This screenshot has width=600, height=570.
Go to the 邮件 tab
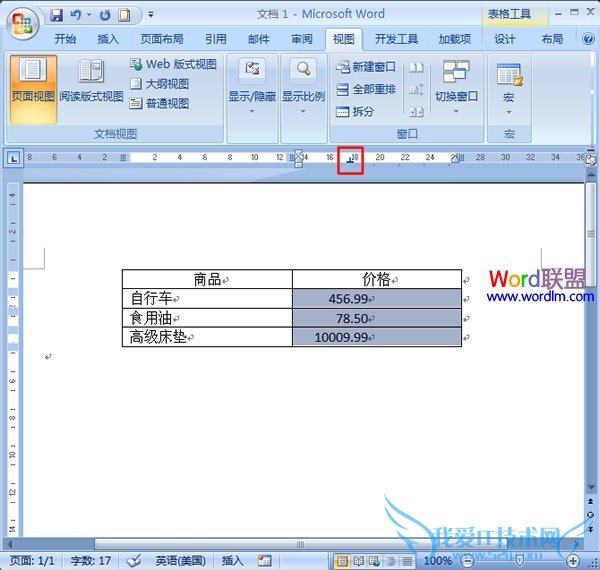tap(259, 39)
